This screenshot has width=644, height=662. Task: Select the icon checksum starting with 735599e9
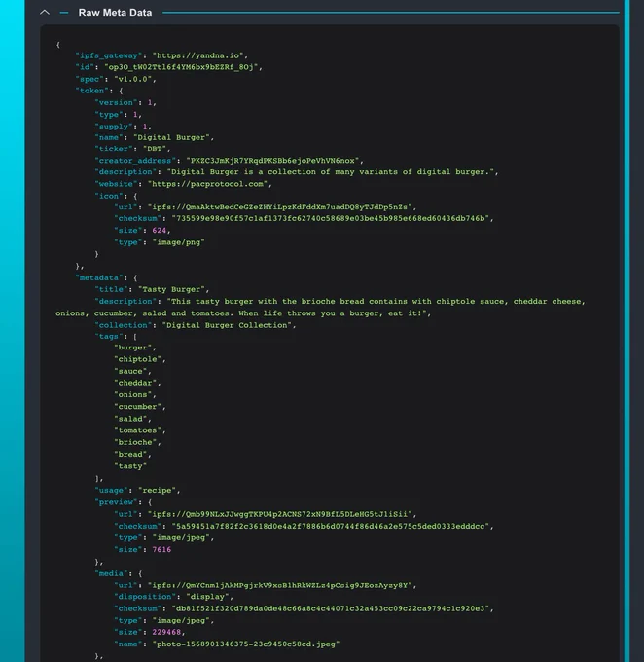tap(331, 219)
